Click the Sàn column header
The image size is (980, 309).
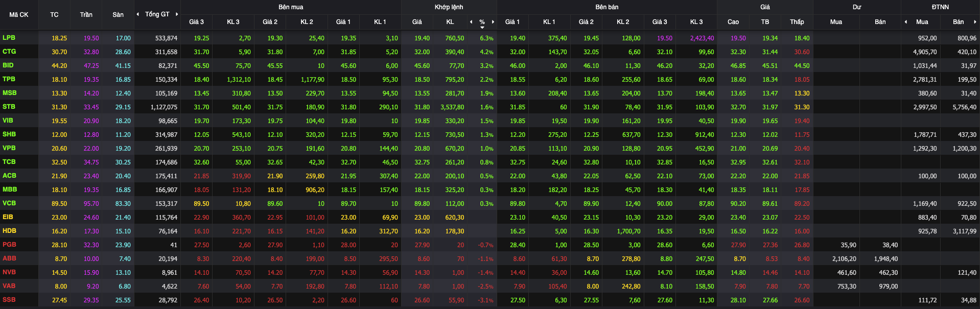[x=118, y=15]
